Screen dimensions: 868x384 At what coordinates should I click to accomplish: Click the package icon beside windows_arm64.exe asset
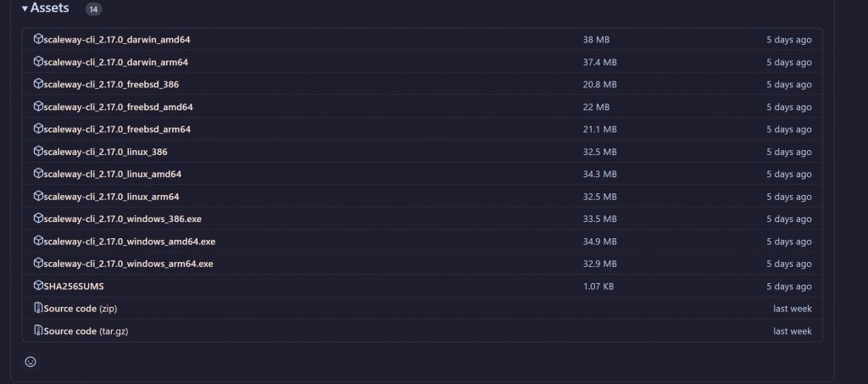click(x=38, y=263)
